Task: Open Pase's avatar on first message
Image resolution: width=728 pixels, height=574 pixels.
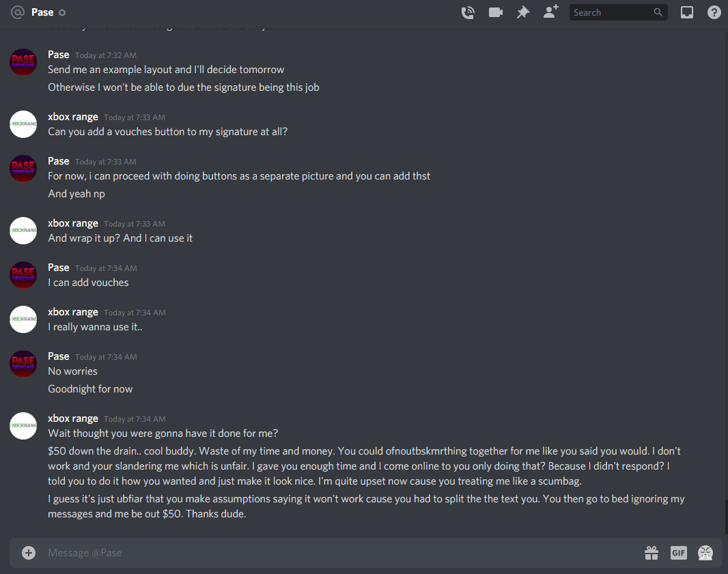Action: [x=23, y=61]
